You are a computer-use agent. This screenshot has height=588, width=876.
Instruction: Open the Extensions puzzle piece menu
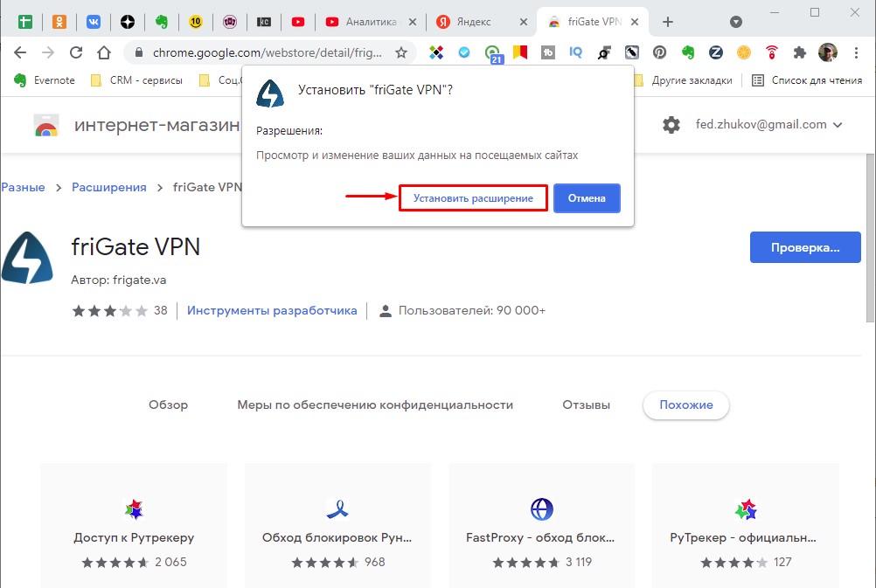tap(799, 52)
